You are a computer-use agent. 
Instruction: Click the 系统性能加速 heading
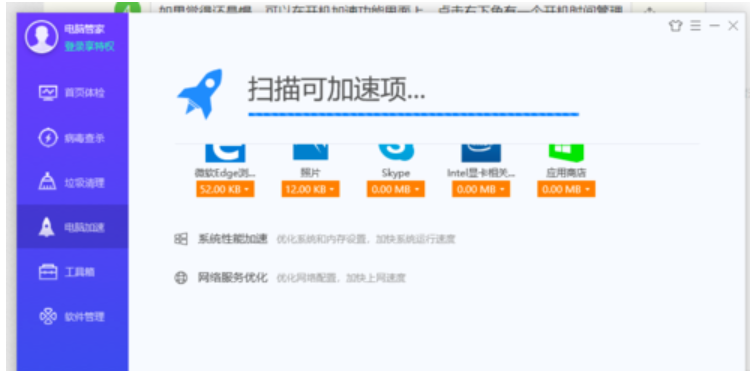pos(232,239)
